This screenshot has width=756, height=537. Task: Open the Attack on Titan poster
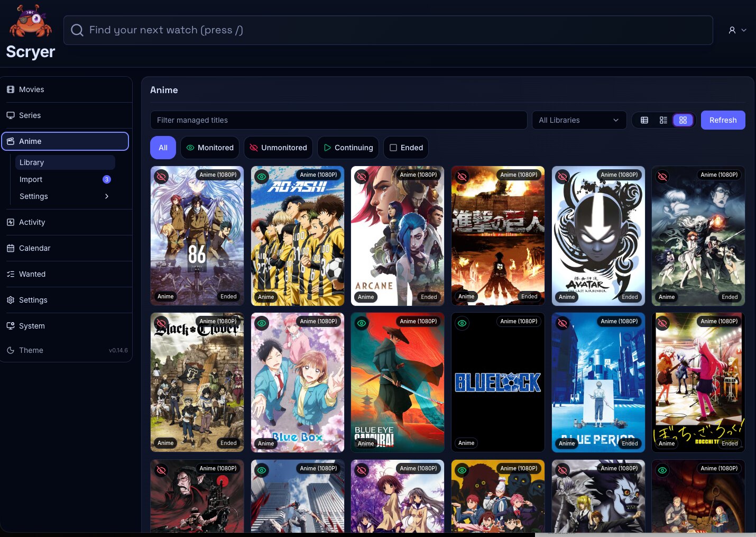pos(498,236)
